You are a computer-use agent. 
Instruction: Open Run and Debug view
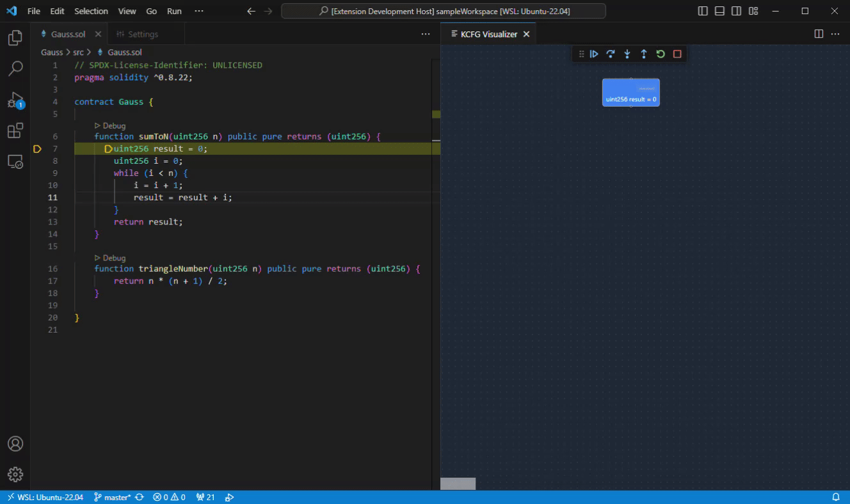(15, 100)
